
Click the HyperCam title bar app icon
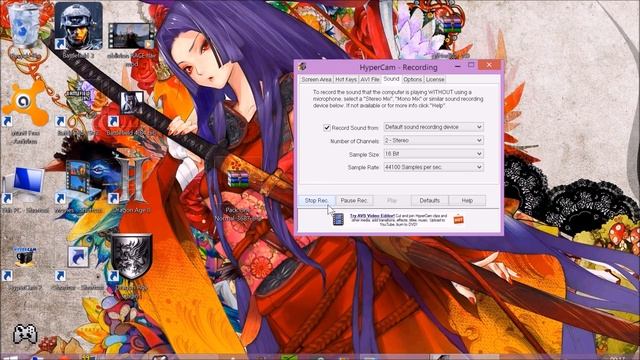pos(302,66)
